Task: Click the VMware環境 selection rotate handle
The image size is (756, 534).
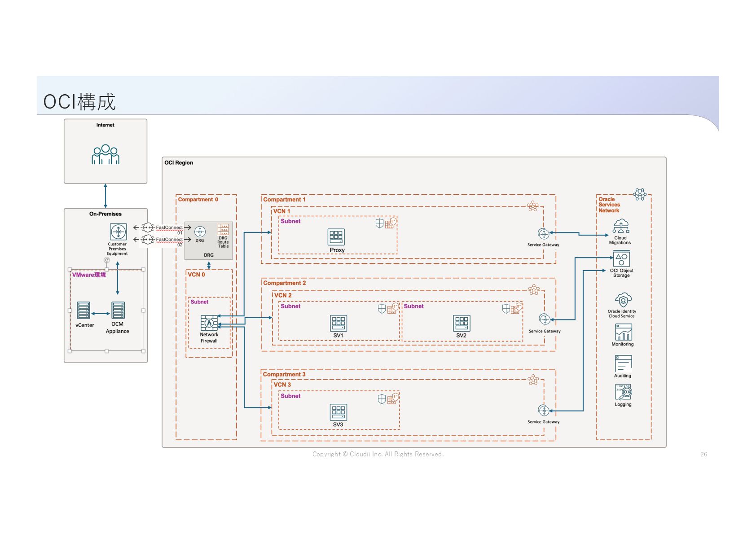Action: (107, 260)
